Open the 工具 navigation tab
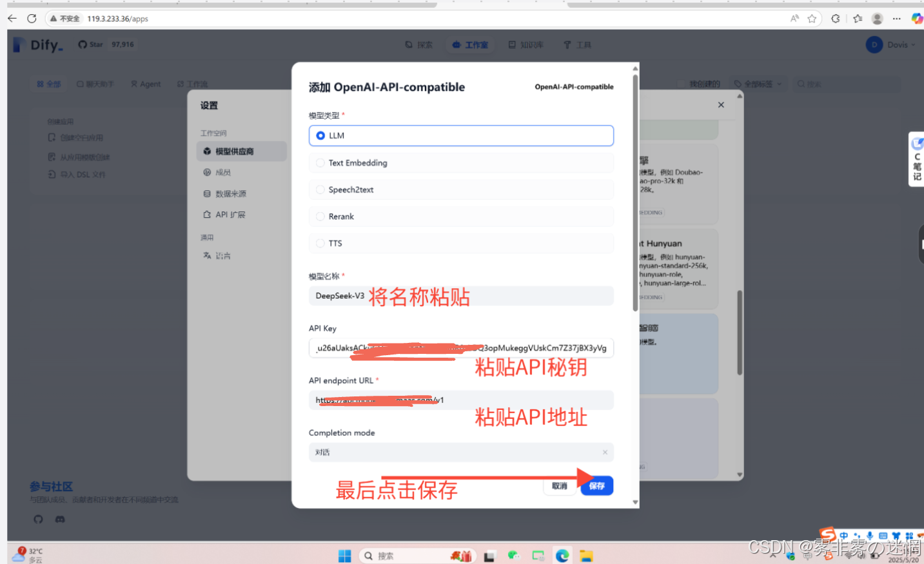 pyautogui.click(x=577, y=45)
